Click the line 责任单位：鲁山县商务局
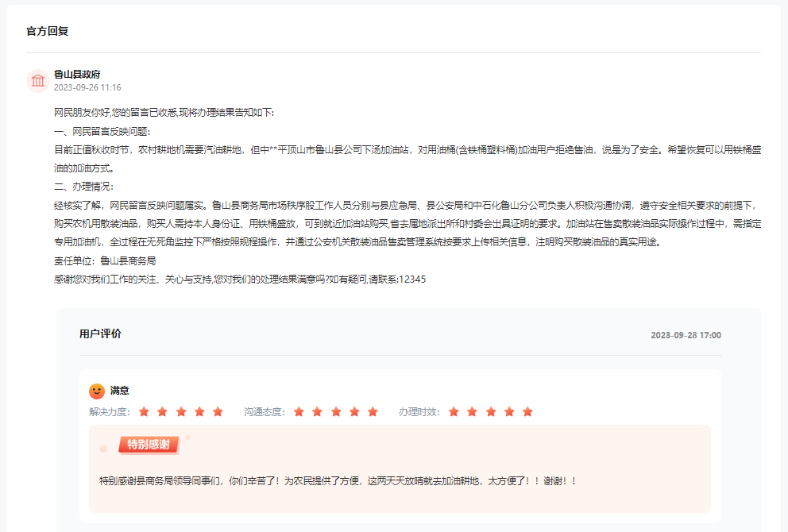This screenshot has height=532, width=788. click(x=105, y=260)
